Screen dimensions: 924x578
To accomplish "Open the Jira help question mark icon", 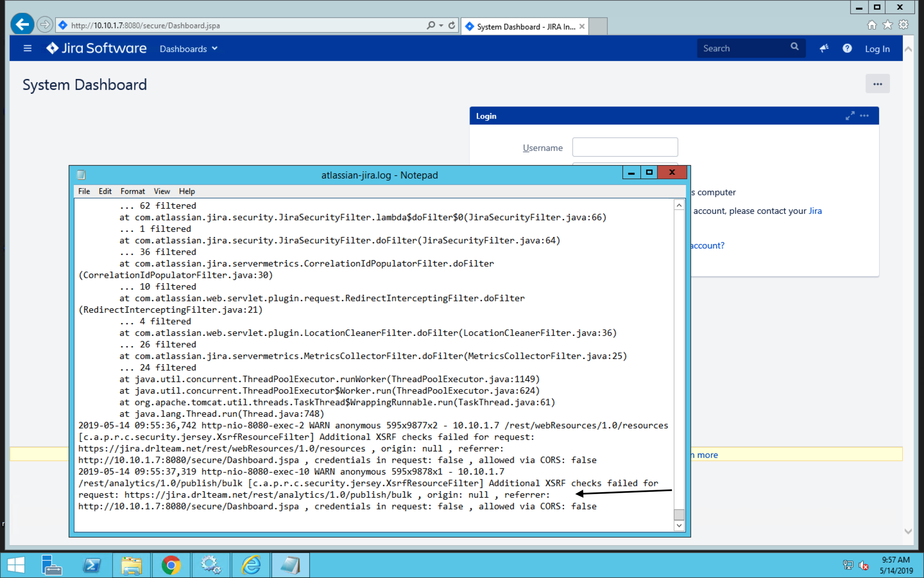I will (x=847, y=48).
